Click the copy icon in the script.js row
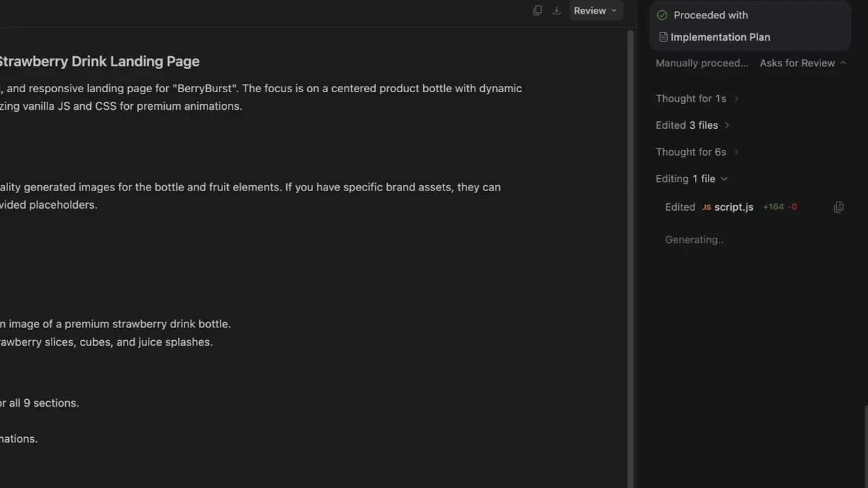The width and height of the screenshot is (868, 488). (839, 207)
